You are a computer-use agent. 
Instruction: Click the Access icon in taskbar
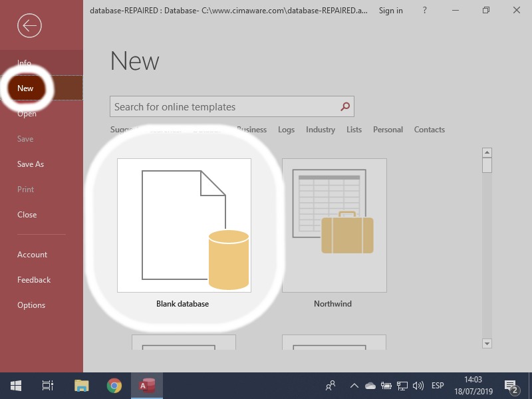click(146, 386)
